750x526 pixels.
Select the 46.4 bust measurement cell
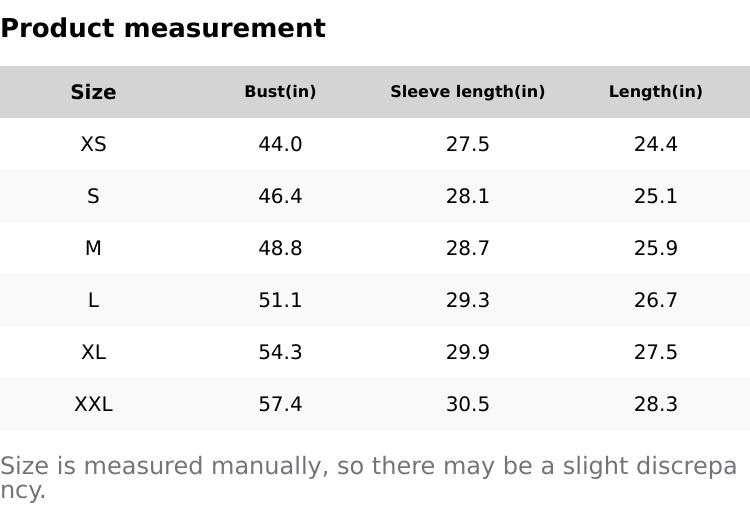pyautogui.click(x=280, y=196)
